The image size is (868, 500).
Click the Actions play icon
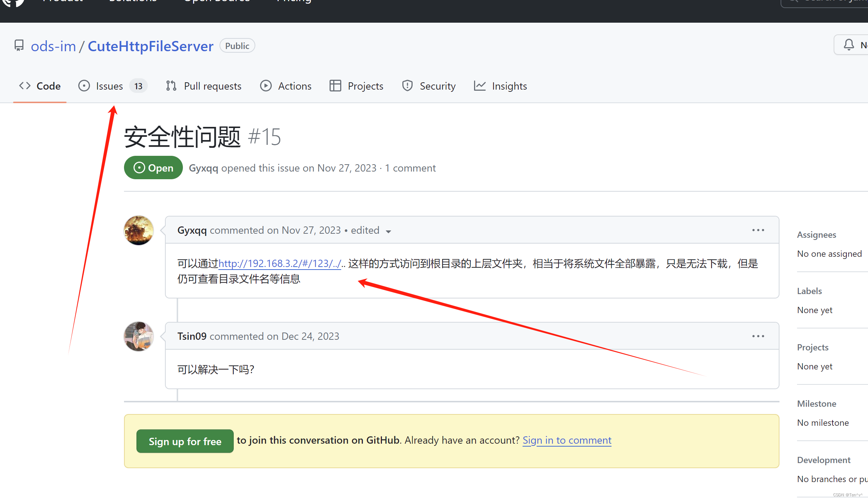coord(266,86)
